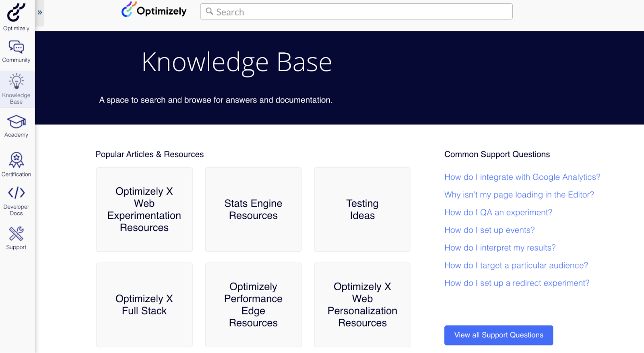644x353 pixels.
Task: Click the 'Knowledge Base' banner title
Action: click(x=237, y=62)
